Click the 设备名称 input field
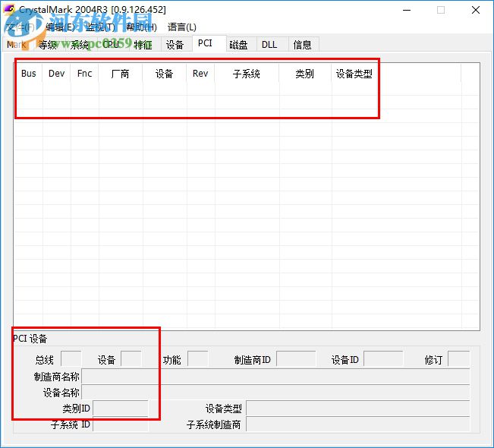Screen dimensions: 494x448 pos(275,393)
